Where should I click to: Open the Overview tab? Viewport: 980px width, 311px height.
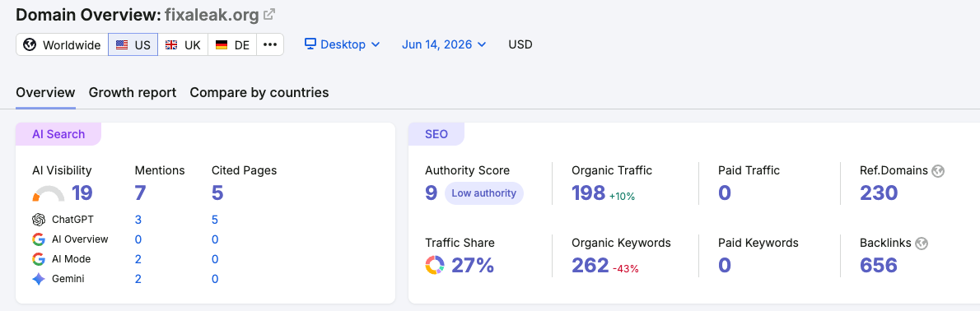point(45,92)
